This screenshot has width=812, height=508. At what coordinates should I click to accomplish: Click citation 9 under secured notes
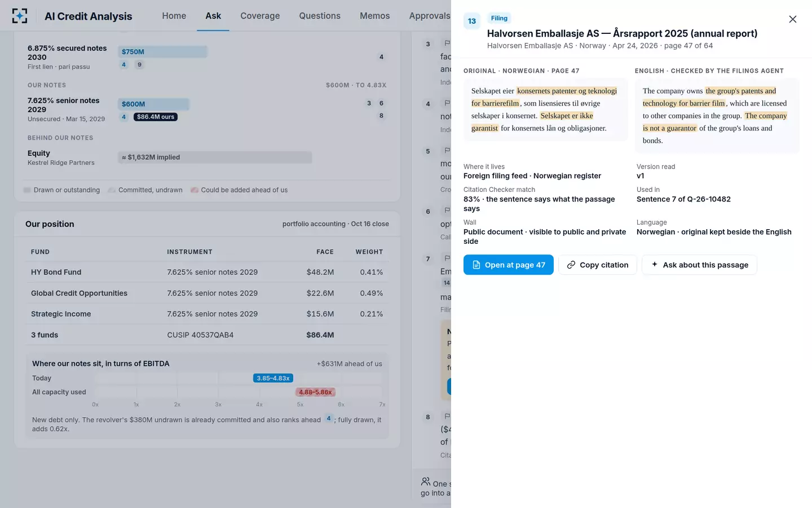click(139, 64)
